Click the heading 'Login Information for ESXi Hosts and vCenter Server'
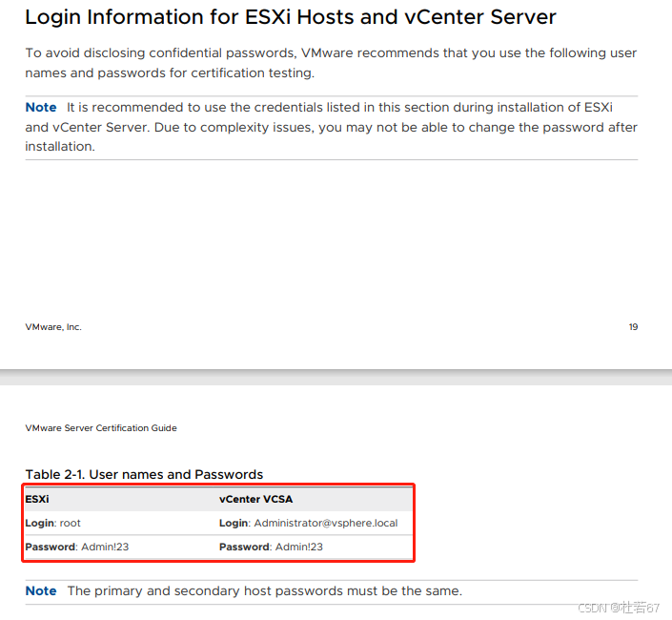The image size is (672, 620). pos(290,17)
